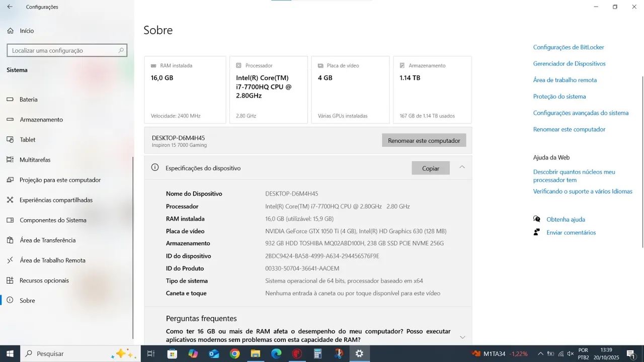644x362 pixels.
Task: Open Configurações avançadas do sistema link
Action: pos(581,113)
